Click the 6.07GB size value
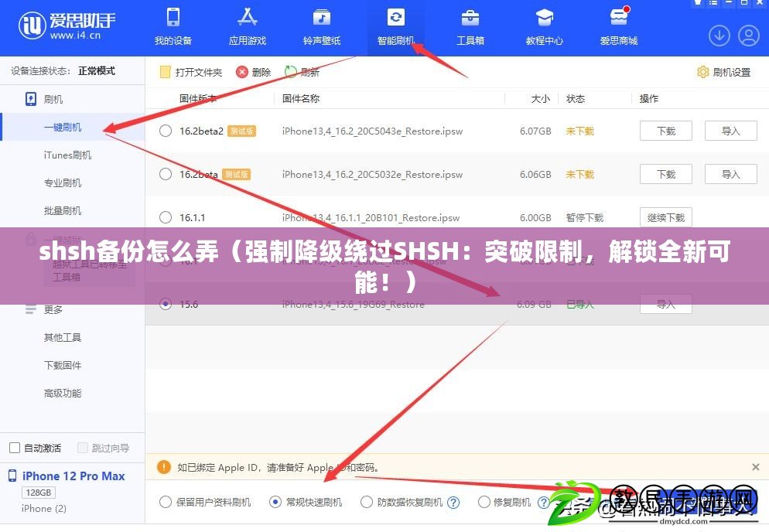This screenshot has height=532, width=769. [x=535, y=131]
